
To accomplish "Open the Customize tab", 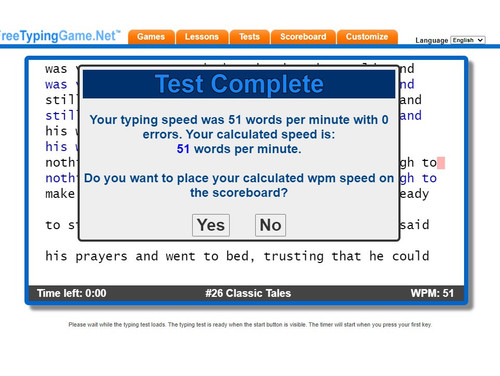I will coord(367,37).
